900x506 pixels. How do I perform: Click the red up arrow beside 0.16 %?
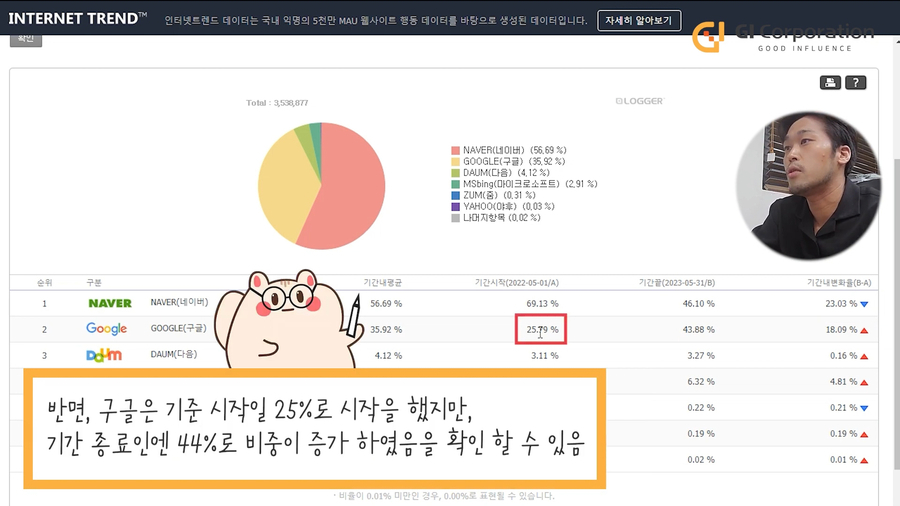[x=864, y=356]
